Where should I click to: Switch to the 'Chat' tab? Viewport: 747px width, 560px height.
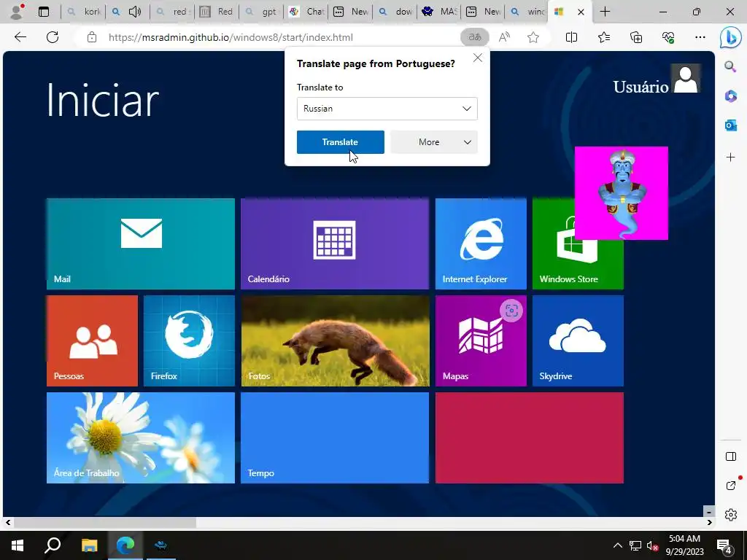[306, 12]
